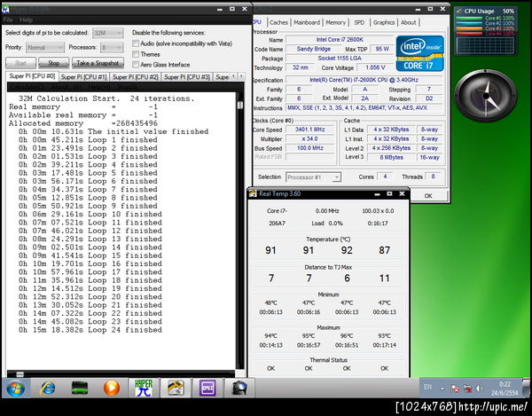Toggle Audio service checkbox
This screenshot has width=532, height=416.
[x=136, y=43]
